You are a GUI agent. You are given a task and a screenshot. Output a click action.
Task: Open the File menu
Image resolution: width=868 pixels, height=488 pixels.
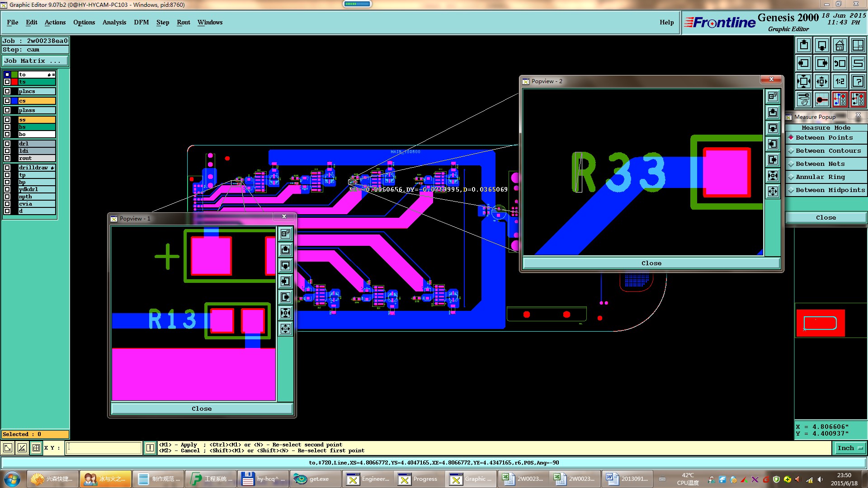point(13,22)
